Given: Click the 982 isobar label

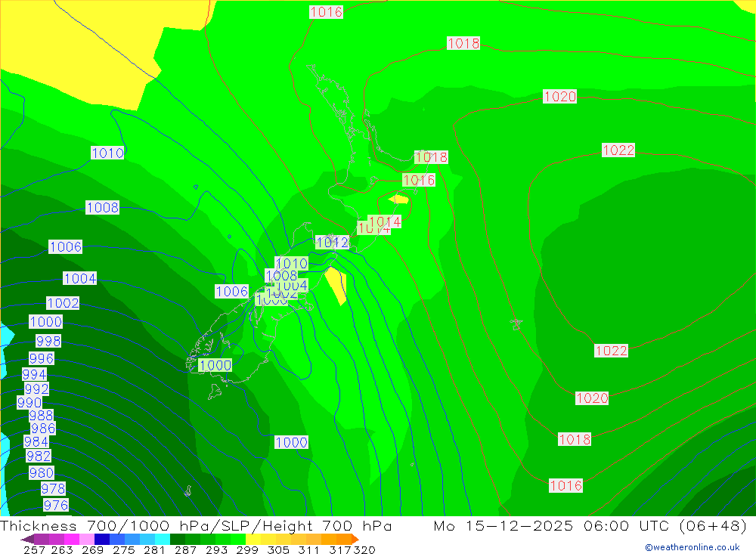Looking at the screenshot, I should (39, 456).
